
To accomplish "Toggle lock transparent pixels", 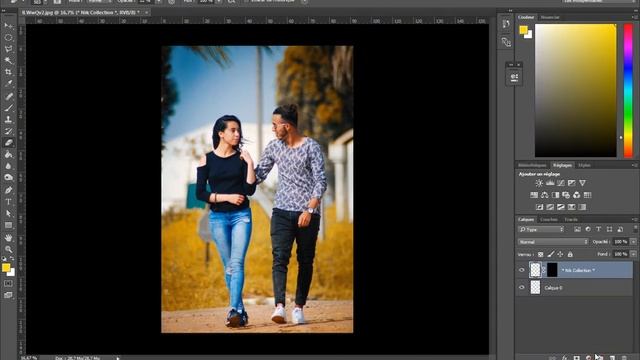I will coord(540,254).
